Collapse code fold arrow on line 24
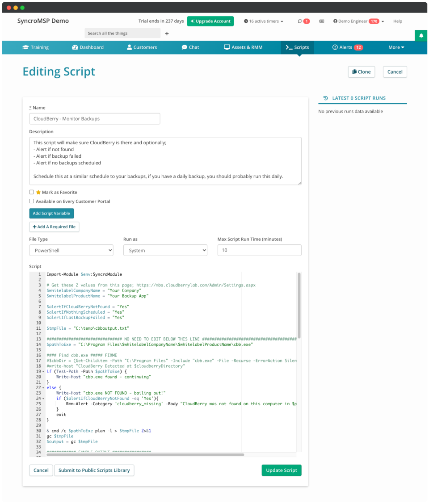Image resolution: width=429 pixels, height=504 pixels. [43, 399]
